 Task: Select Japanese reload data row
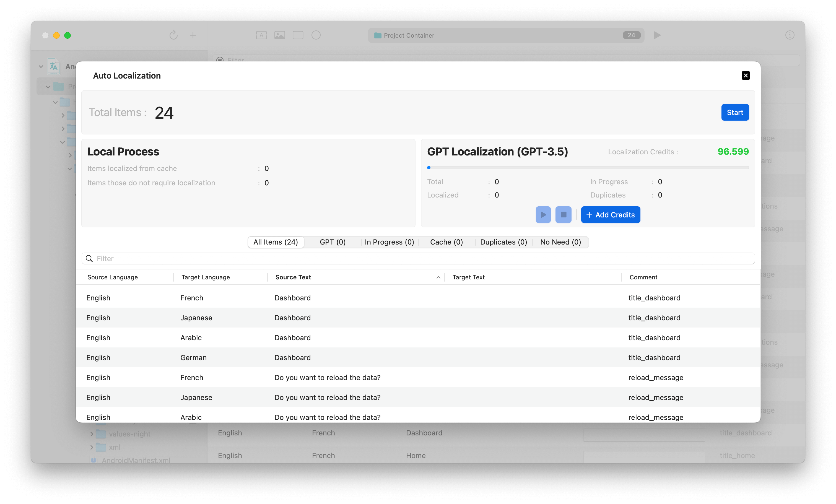[x=418, y=398]
